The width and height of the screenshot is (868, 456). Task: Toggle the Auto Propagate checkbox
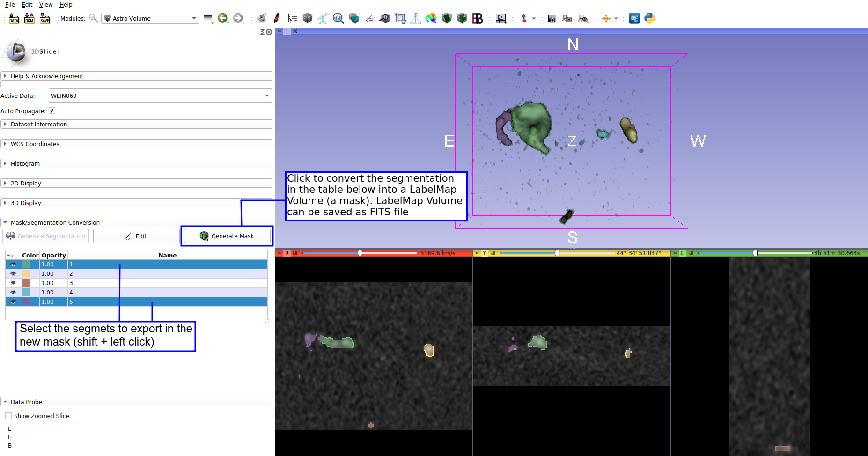(x=52, y=111)
